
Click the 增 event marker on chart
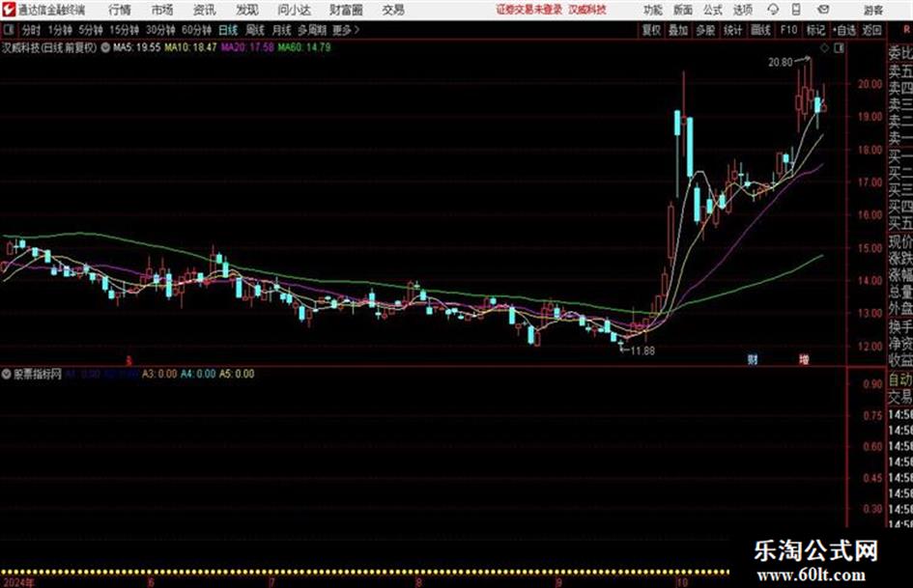pyautogui.click(x=804, y=359)
